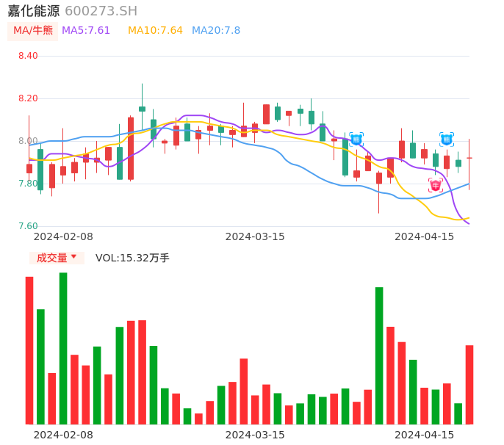Click the 8.40 price axis label
504x445 pixels.
tap(28, 56)
